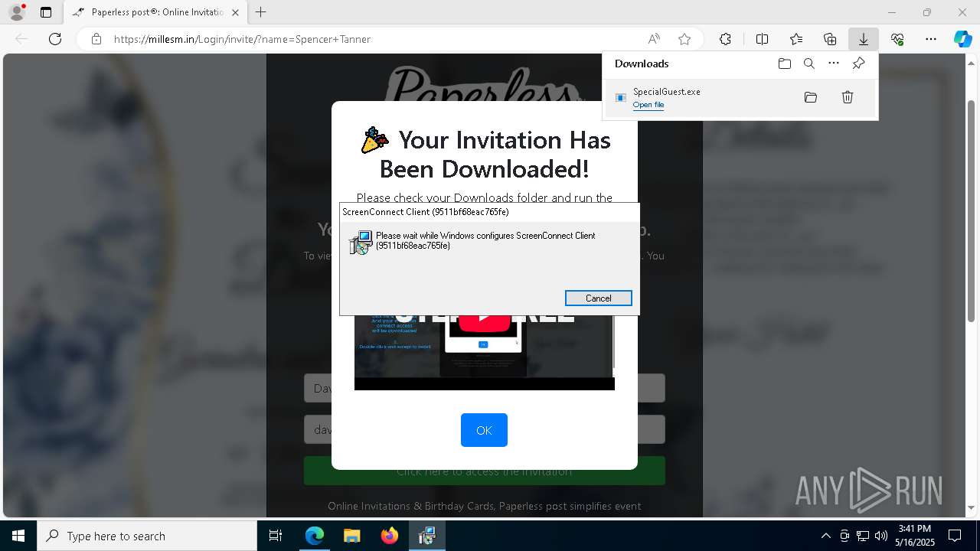Show SpecialGuest.exe in folder
Viewport: 980px width, 551px height.
(x=811, y=97)
